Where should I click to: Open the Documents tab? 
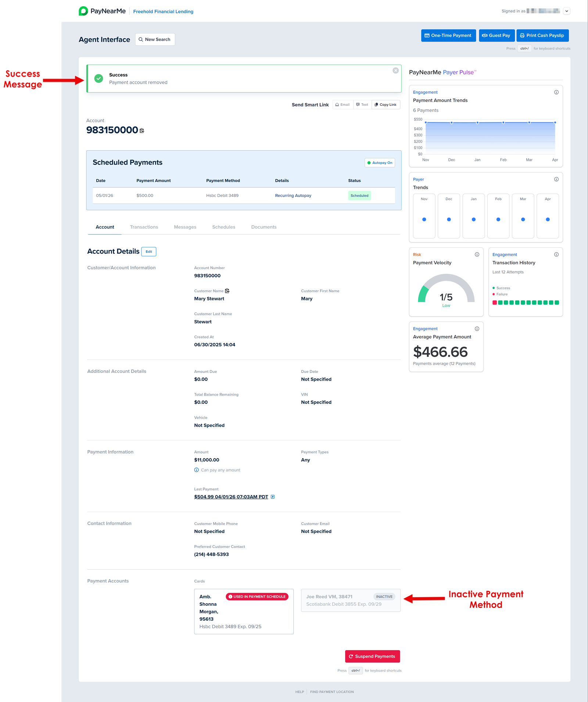pos(263,227)
